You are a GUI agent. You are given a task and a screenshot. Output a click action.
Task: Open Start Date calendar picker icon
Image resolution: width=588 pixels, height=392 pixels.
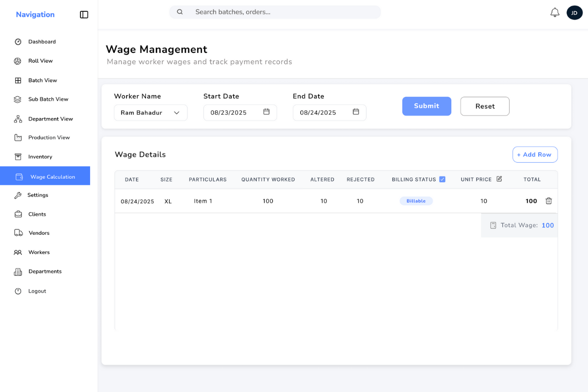(267, 112)
